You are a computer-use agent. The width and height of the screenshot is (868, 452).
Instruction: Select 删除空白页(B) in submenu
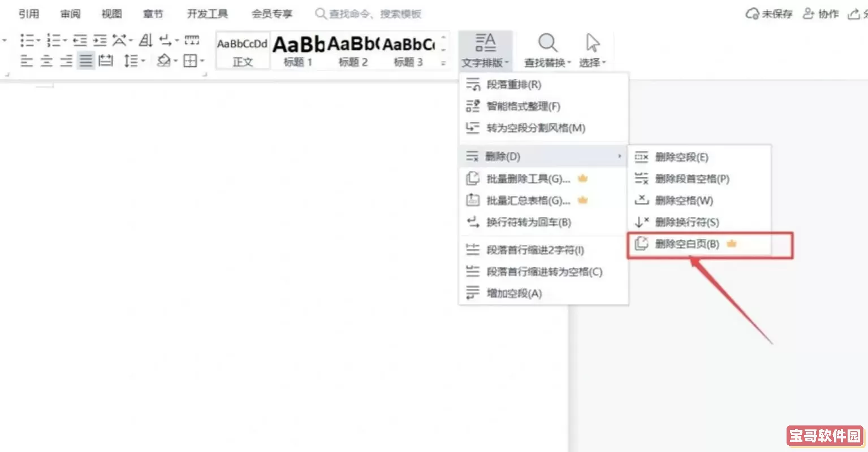click(699, 244)
